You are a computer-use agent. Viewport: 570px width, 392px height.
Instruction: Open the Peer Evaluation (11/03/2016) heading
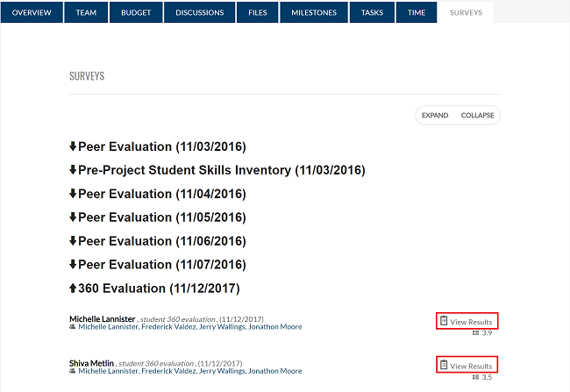tap(162, 146)
